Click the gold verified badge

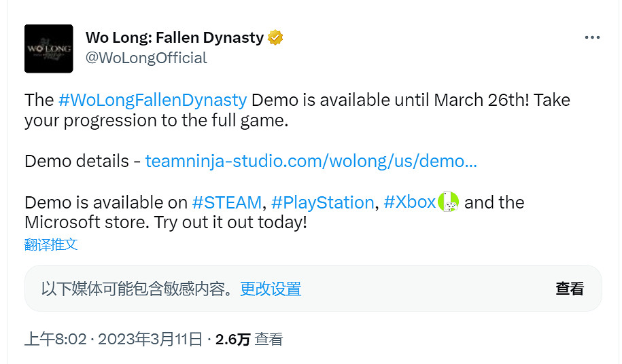coord(275,38)
